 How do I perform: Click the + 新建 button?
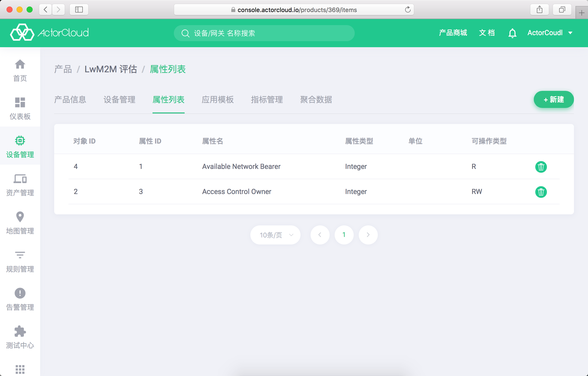click(554, 99)
